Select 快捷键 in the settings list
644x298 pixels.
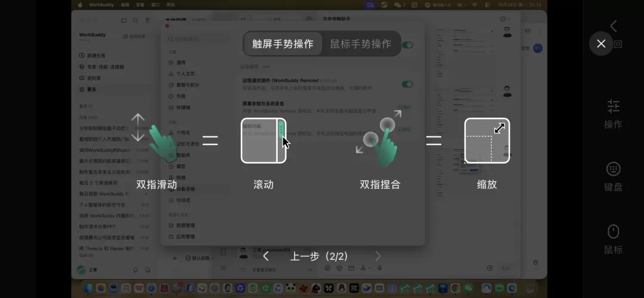[x=179, y=107]
